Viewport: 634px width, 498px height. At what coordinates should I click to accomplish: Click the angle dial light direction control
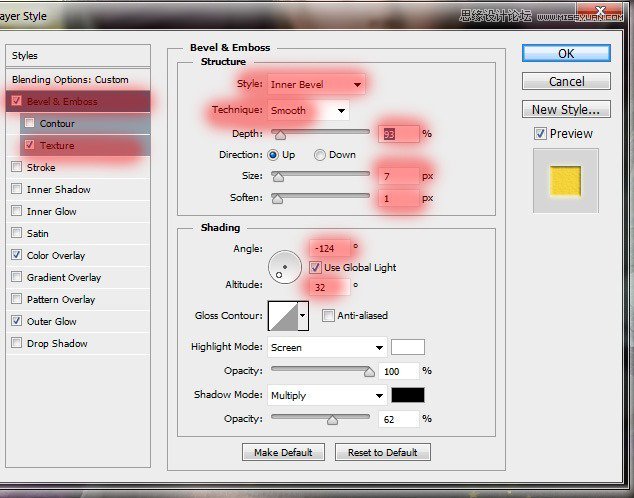[x=285, y=267]
